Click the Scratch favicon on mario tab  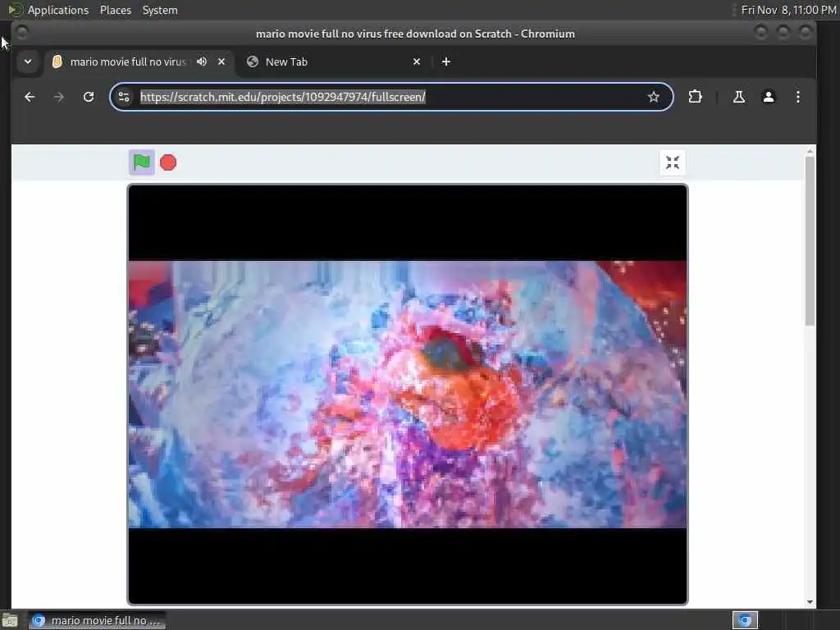coord(57,62)
